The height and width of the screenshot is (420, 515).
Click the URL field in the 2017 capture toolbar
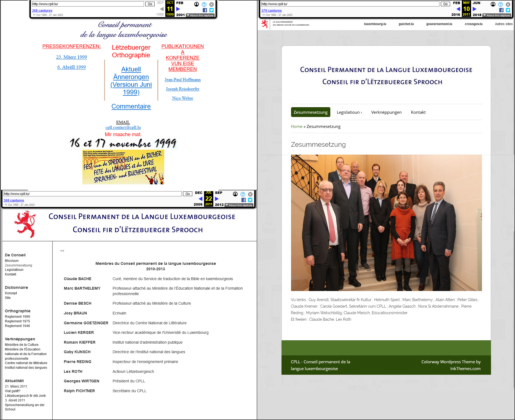350,4
